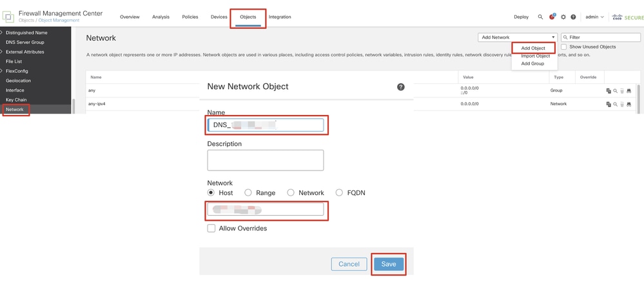Click the Name column header
This screenshot has width=644, height=286.
[x=95, y=77]
